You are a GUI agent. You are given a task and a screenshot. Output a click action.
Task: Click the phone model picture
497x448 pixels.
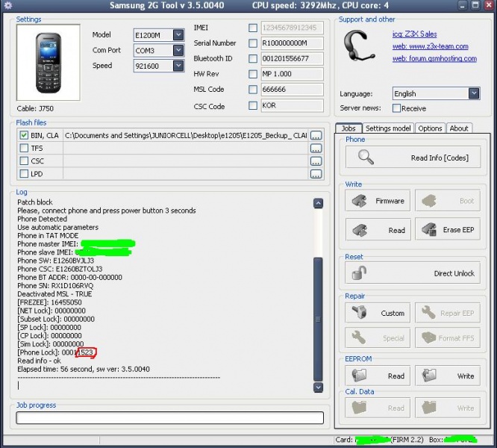[49, 63]
